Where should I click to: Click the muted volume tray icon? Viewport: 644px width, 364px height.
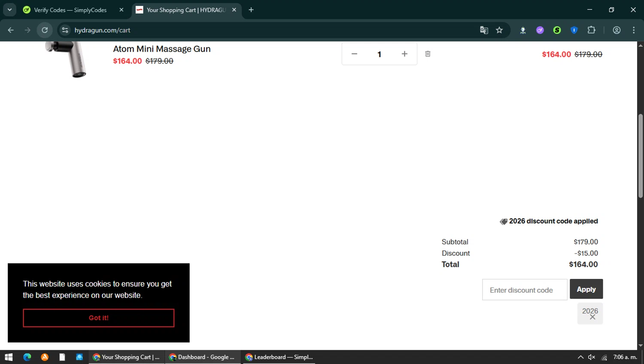point(592,357)
